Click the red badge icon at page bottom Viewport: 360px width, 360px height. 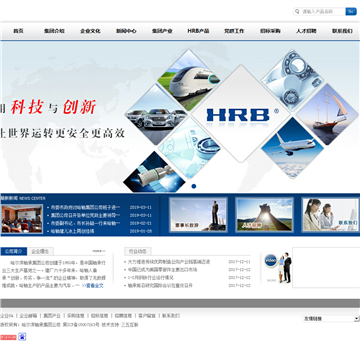[8, 337]
